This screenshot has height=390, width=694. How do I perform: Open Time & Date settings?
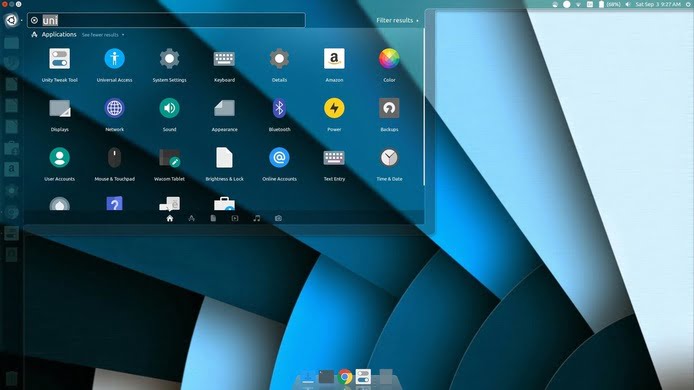[x=389, y=158]
